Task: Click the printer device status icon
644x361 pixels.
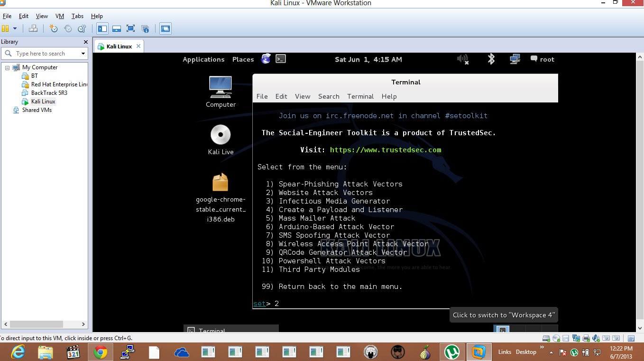Action: (586, 338)
